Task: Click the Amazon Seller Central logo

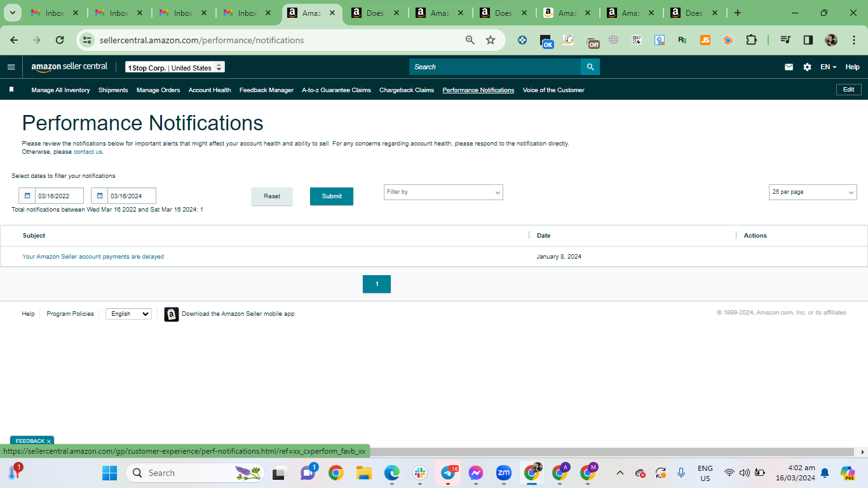Action: pos(69,67)
